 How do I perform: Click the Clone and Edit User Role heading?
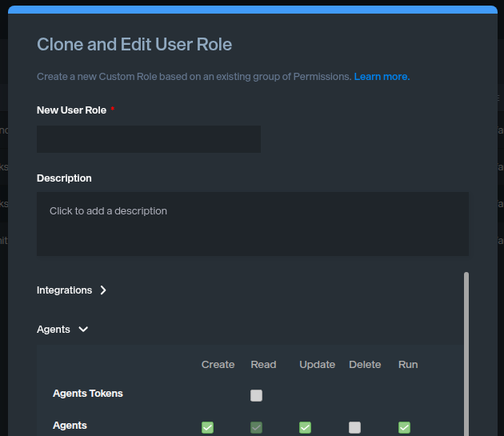click(x=134, y=45)
